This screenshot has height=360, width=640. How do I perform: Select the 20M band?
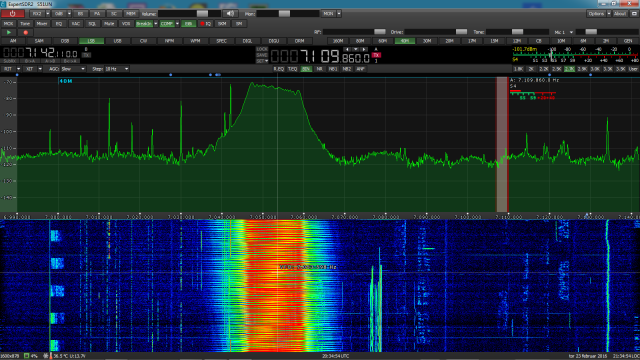(449, 41)
